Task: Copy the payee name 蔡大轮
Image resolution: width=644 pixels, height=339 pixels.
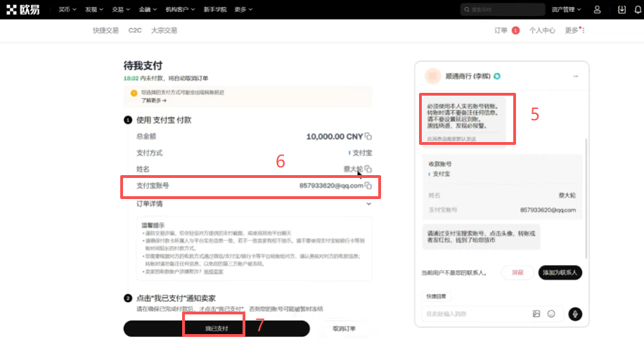Action: click(x=368, y=169)
